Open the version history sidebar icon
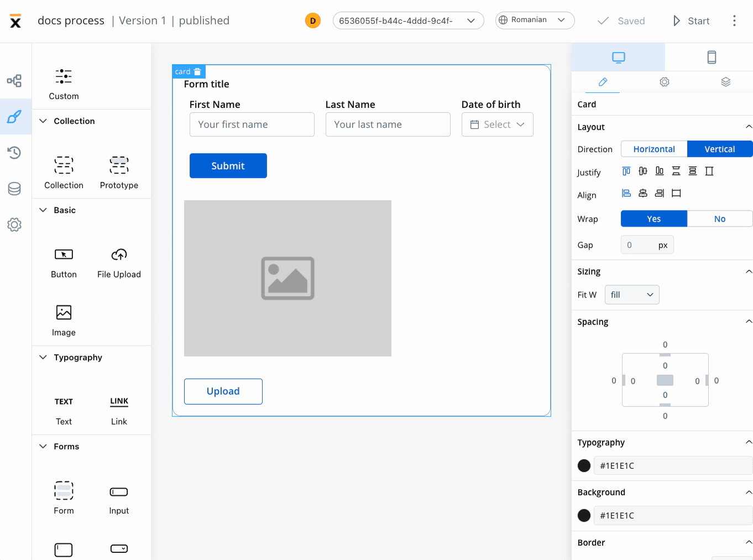753x560 pixels. [x=14, y=153]
